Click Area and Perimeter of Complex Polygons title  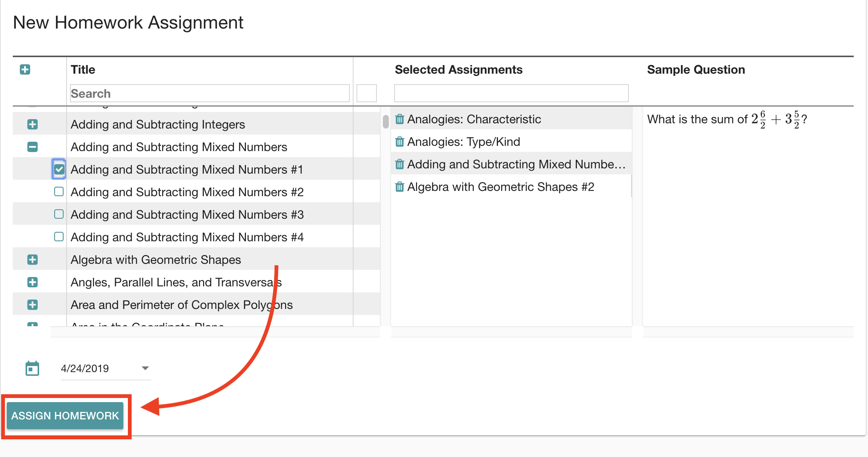pyautogui.click(x=182, y=305)
